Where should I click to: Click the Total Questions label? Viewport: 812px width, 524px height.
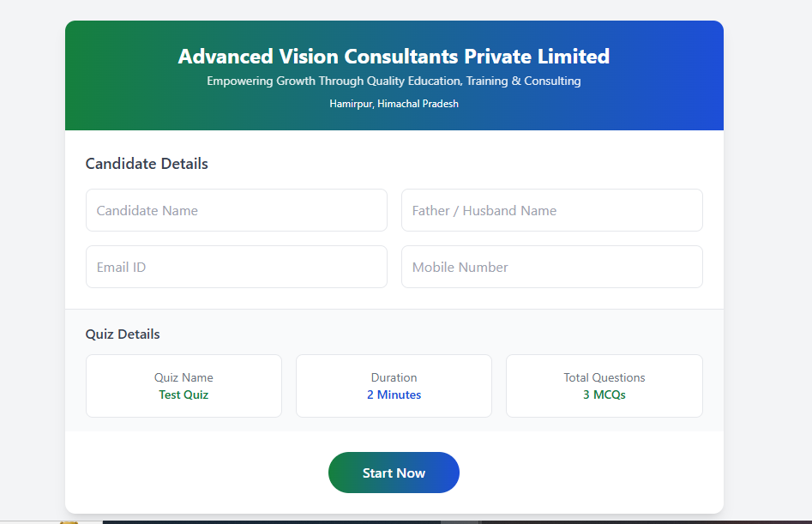click(604, 377)
